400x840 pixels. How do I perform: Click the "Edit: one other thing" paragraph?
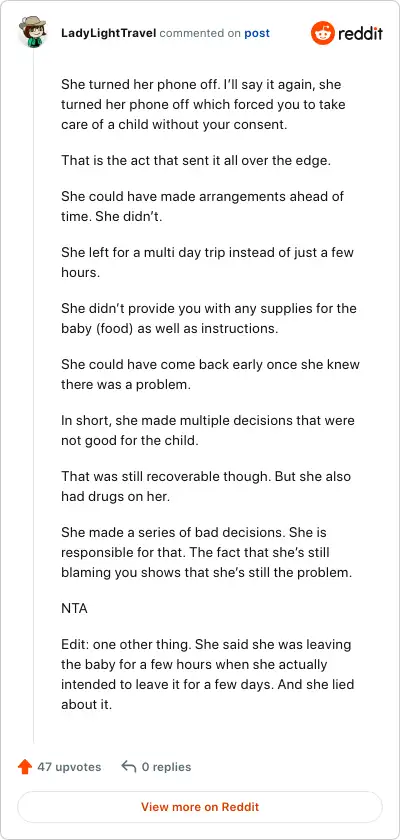(208, 674)
